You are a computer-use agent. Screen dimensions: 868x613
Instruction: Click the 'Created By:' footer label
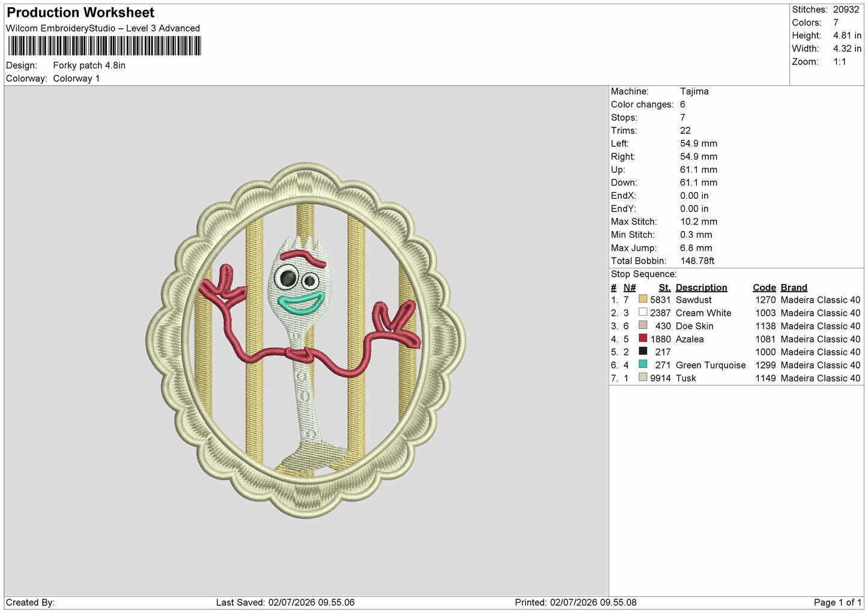(30, 602)
